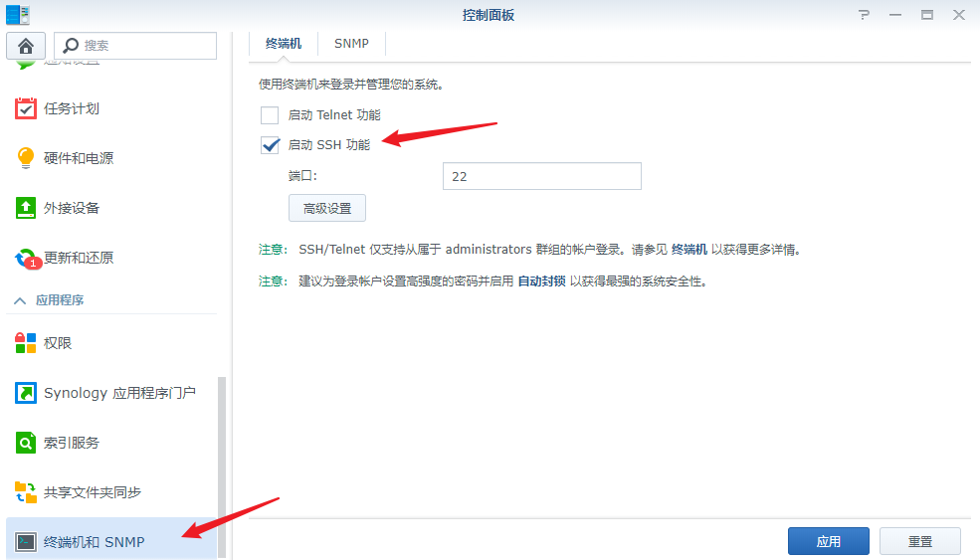The width and height of the screenshot is (980, 560).
Task: Click the home icon button
Action: click(26, 46)
